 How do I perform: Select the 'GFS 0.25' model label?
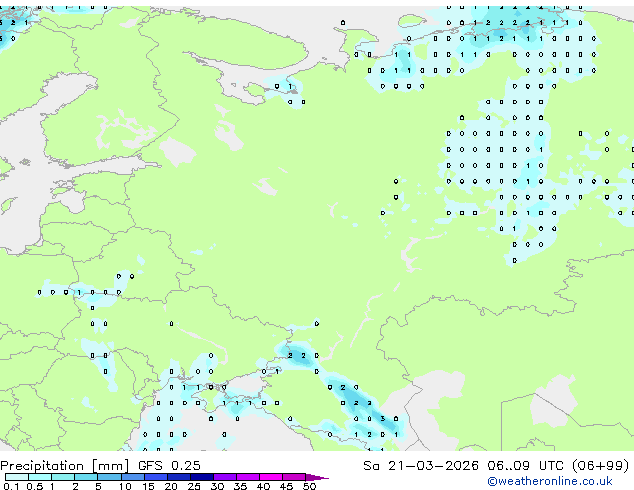[169, 466]
